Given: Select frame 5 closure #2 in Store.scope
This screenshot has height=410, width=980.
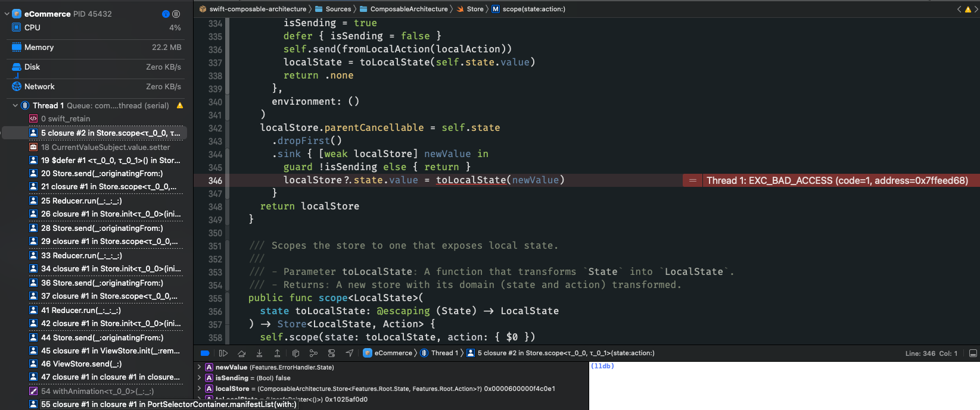Looking at the screenshot, I should tap(95, 133).
